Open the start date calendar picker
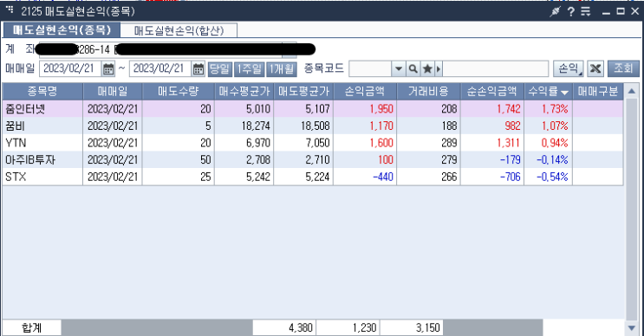The height and width of the screenshot is (336, 644). tap(108, 68)
